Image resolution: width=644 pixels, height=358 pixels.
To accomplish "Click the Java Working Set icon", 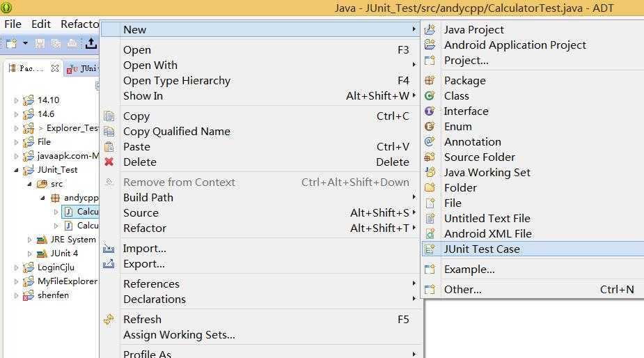I will coord(430,172).
